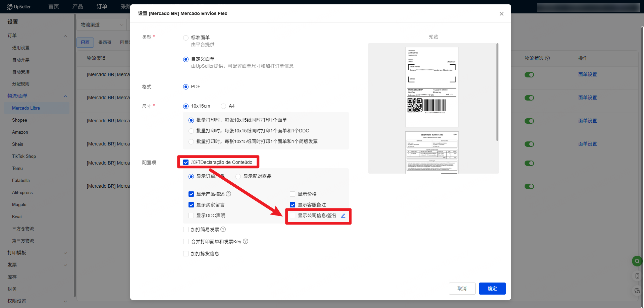Open the WeChat chat floating icon
Viewport: 644px width, 308px height.
pos(637,291)
